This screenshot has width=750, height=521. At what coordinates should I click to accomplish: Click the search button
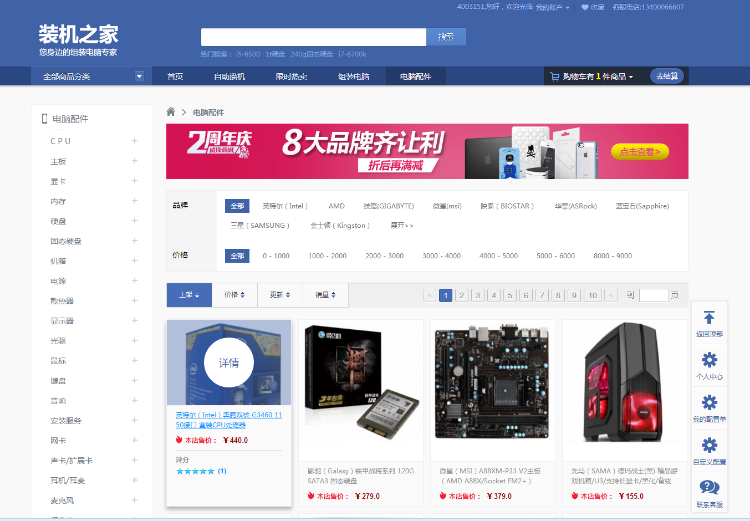[x=446, y=37]
